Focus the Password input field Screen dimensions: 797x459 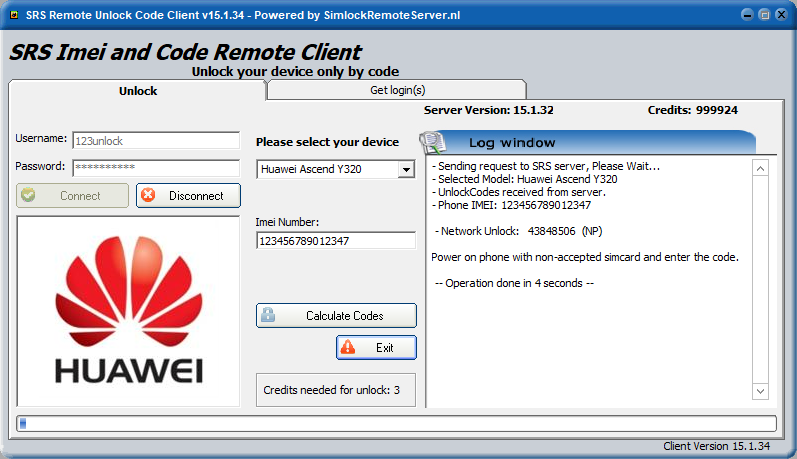155,167
